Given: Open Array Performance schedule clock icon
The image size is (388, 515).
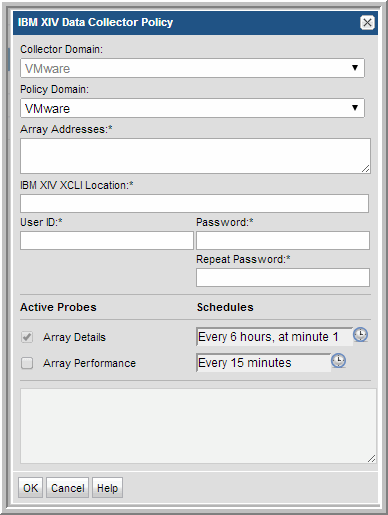Looking at the screenshot, I should click(338, 361).
